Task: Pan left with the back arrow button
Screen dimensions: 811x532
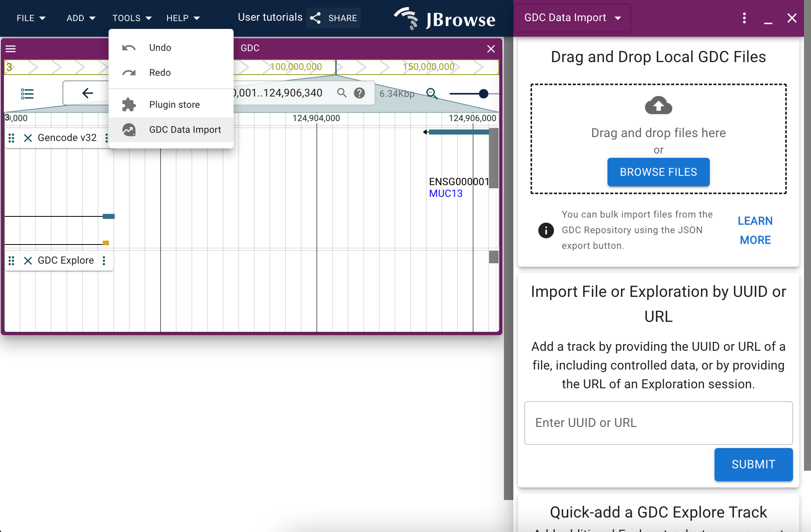Action: (x=88, y=93)
